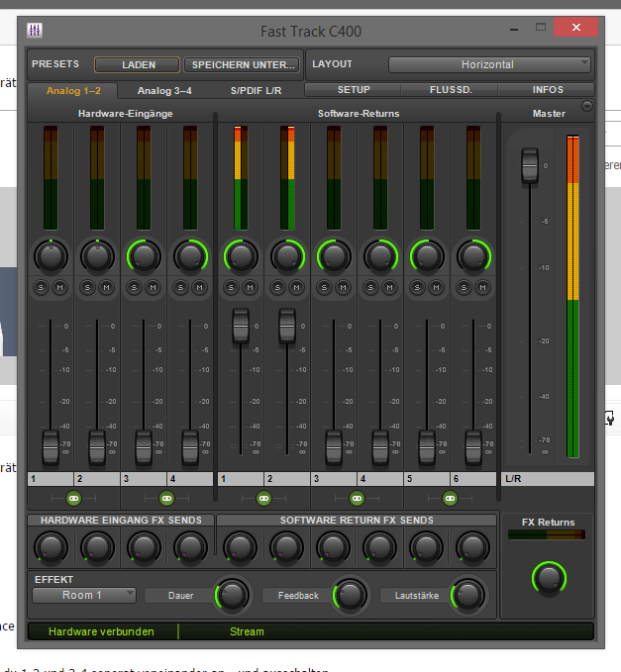The height and width of the screenshot is (672, 621).
Task: Open the Layout dropdown set to Horizontal
Action: pyautogui.click(x=489, y=64)
